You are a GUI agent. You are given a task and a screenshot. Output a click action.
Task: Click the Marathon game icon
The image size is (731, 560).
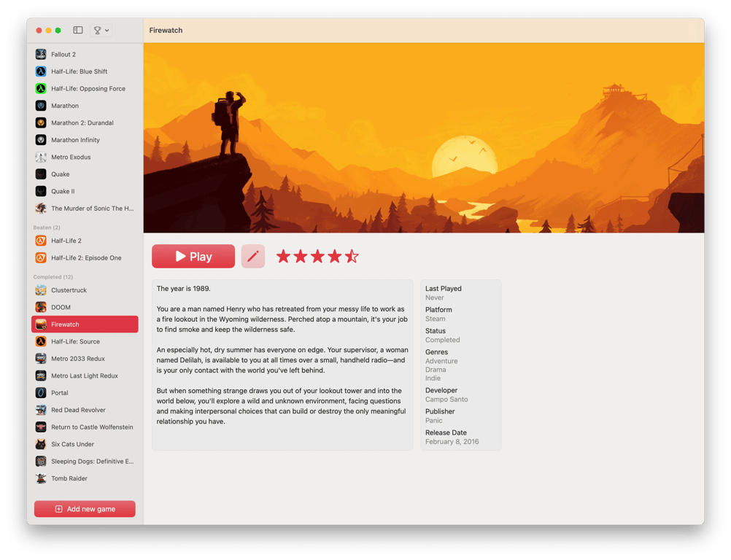coord(41,106)
